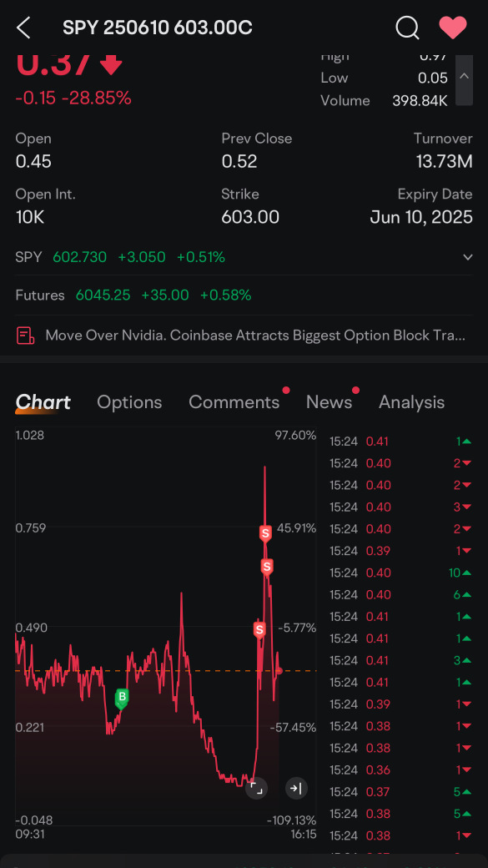Image resolution: width=488 pixels, height=868 pixels.
Task: Tap the S sell marker just below the 45.91% line
Action: 267,567
